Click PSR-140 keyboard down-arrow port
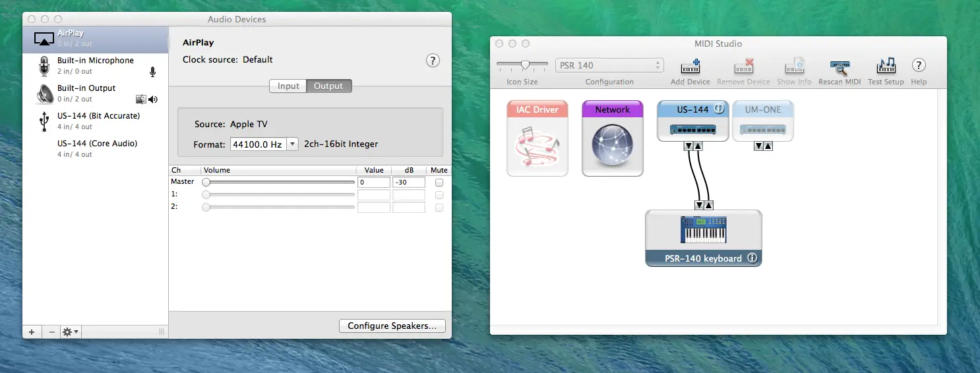The image size is (980, 373). pos(699,205)
